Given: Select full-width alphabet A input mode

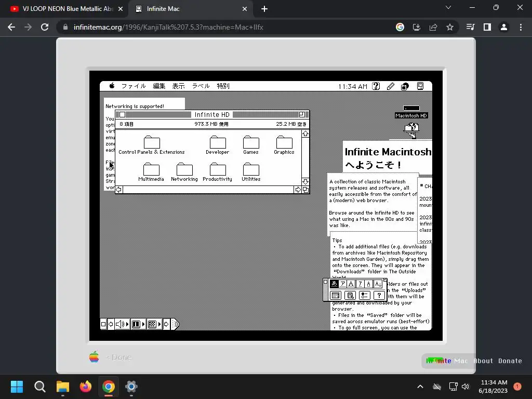Looking at the screenshot, I should pos(351,284).
